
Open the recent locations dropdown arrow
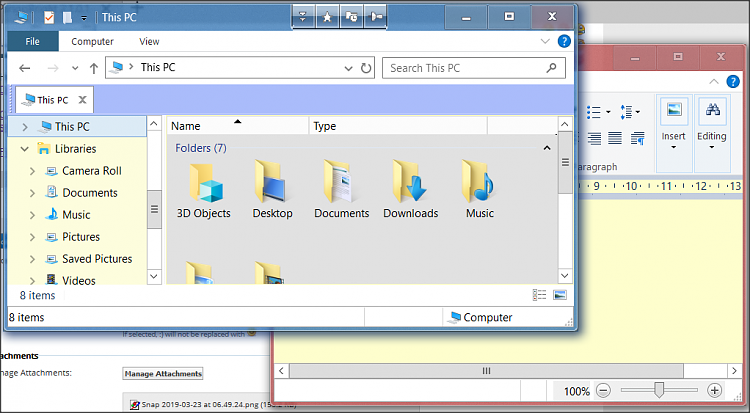point(75,68)
